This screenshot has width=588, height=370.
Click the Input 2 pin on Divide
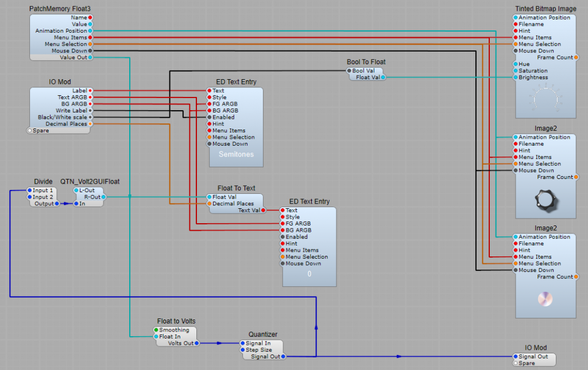[x=29, y=197]
